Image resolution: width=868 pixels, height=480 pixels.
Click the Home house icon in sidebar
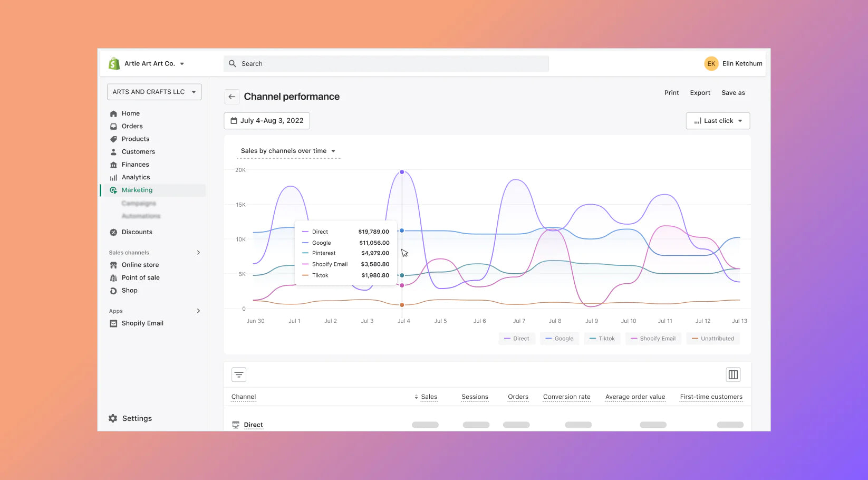pyautogui.click(x=113, y=113)
